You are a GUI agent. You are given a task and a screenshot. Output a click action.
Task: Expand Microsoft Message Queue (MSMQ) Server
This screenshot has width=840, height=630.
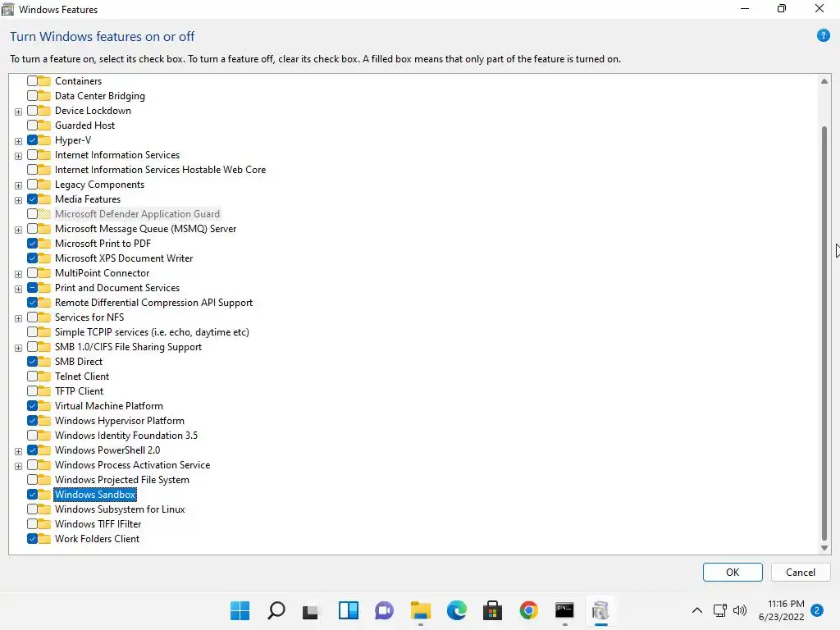[x=18, y=230]
